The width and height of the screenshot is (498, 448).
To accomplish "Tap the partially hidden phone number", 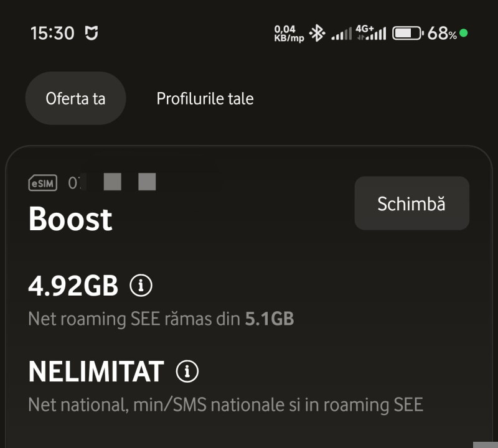I will point(112,183).
